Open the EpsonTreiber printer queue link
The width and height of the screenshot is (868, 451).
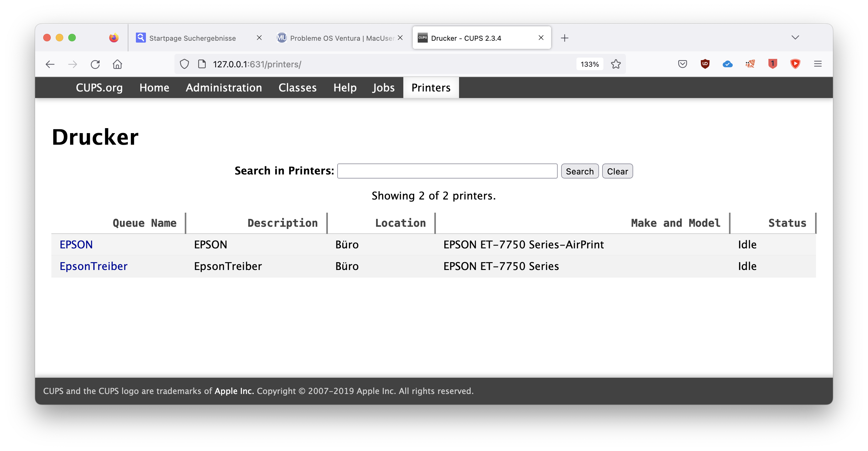coord(94,266)
